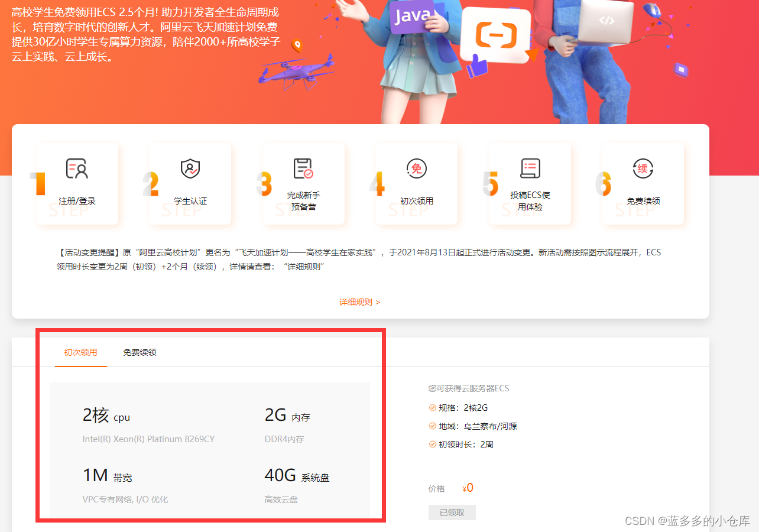
Task: Click the 2核 cpu spec text
Action: coord(106,416)
